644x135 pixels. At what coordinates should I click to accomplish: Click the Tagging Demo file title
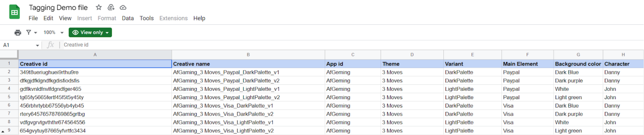coord(58,8)
